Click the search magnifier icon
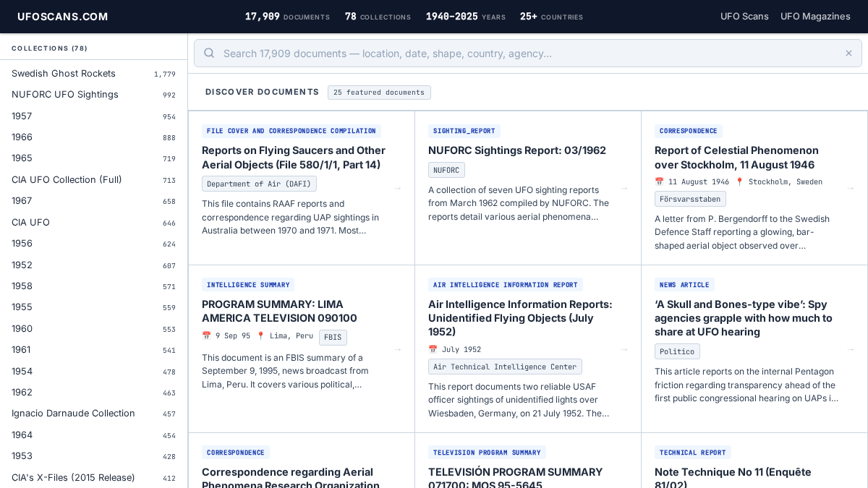The width and height of the screenshot is (868, 488). 209,53
